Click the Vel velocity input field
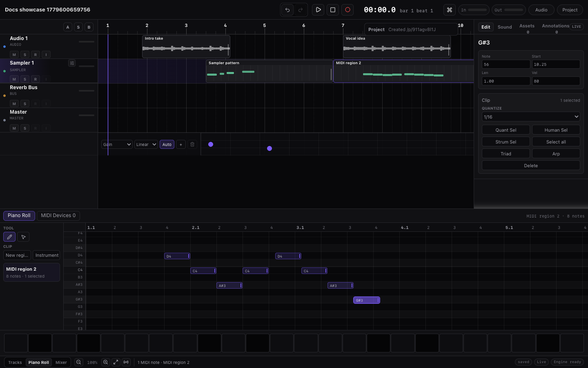The image size is (588, 368). (556, 81)
